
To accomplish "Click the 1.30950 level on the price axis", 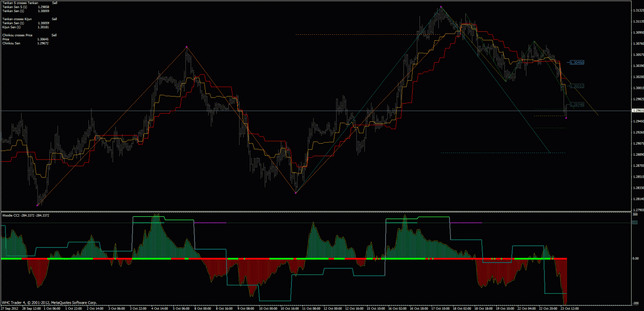I will point(638,32).
